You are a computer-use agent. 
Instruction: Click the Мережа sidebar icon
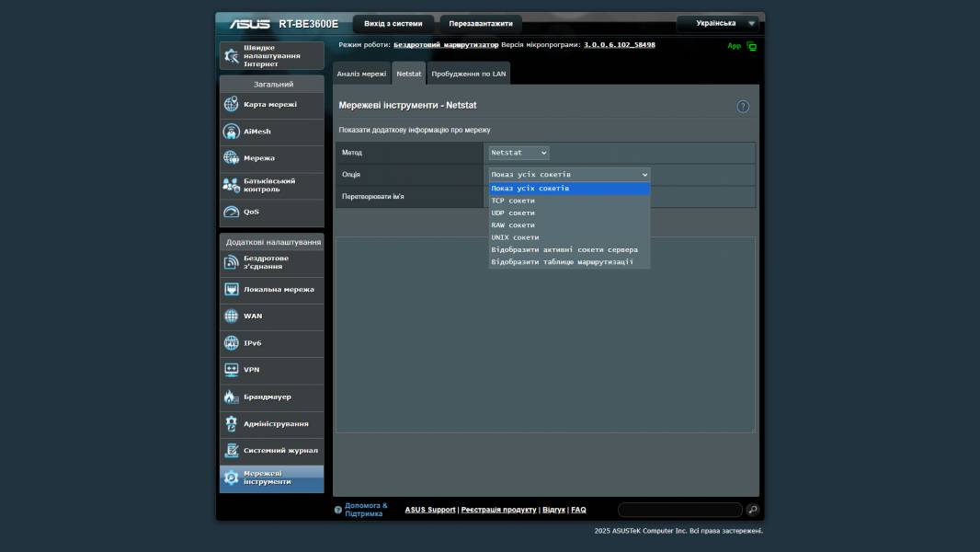click(x=232, y=157)
